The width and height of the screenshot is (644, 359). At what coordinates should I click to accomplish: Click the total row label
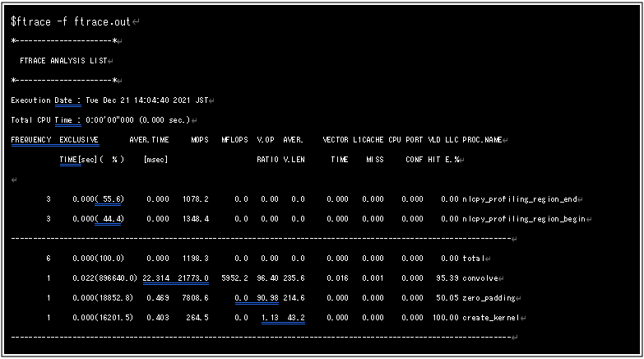(x=472, y=259)
